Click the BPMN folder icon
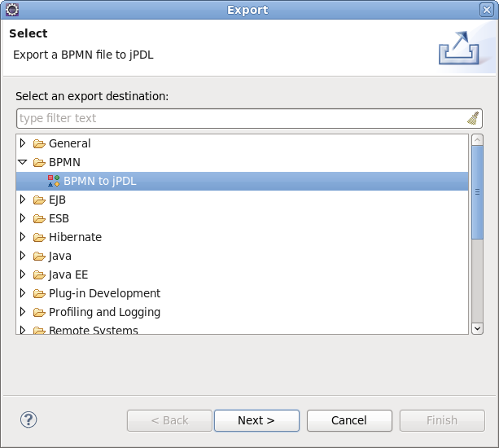 coord(39,162)
